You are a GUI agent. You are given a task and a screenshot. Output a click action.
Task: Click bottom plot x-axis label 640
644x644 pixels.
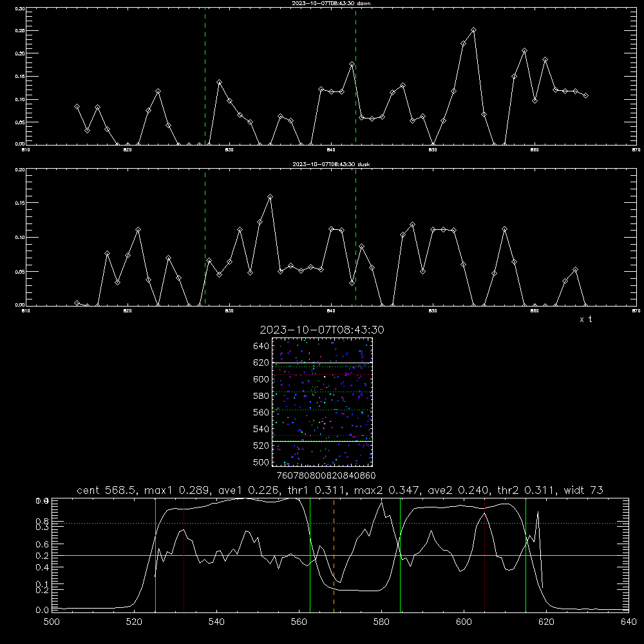tap(629, 622)
